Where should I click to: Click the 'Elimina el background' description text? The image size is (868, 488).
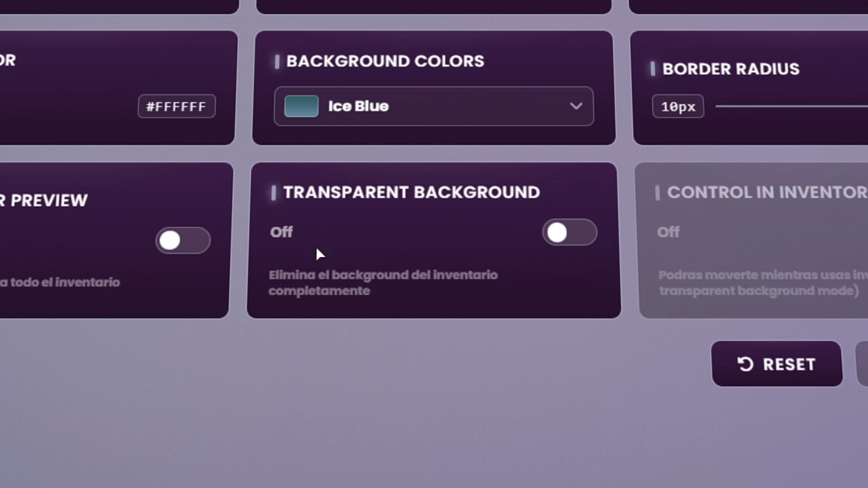383,283
